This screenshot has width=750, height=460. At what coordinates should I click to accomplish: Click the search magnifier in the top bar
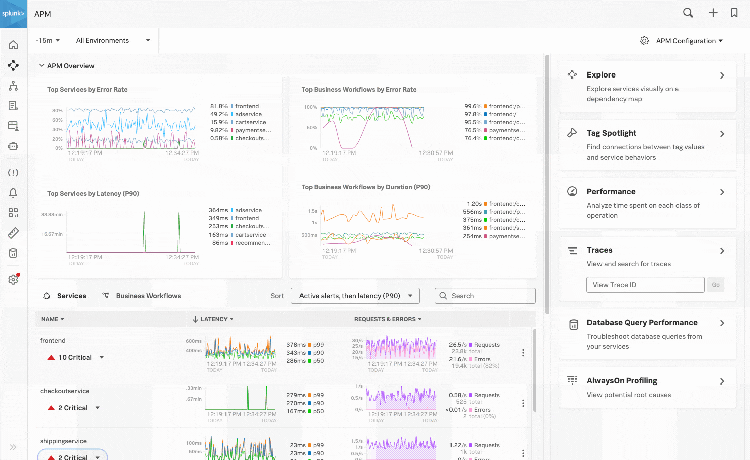(x=688, y=13)
